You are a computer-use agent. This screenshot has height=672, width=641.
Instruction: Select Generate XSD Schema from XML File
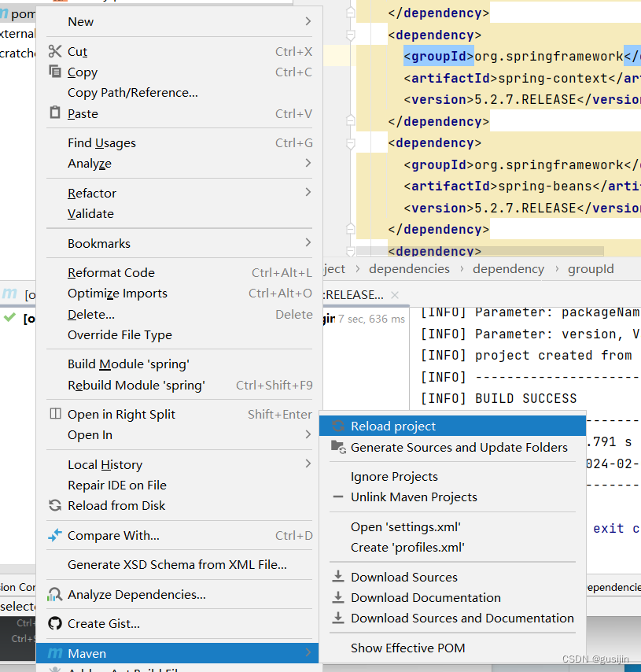[x=179, y=564]
